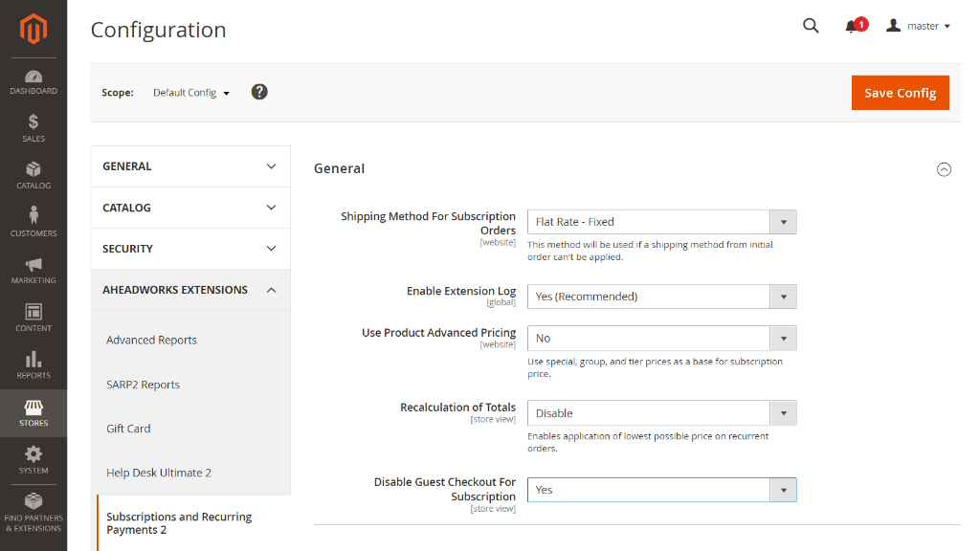Open Use Product Advanced Pricing dropdown
The image size is (980, 551).
pyautogui.click(x=662, y=338)
